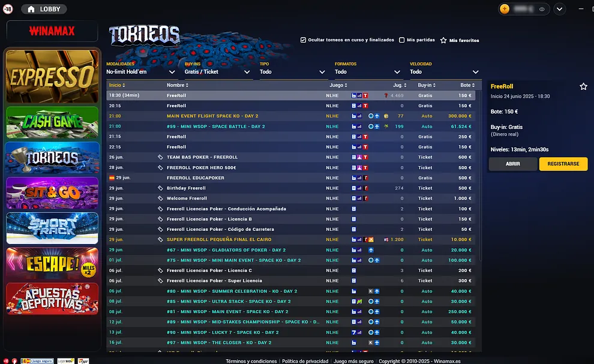
Task: Click the plus coin deposit icon
Action: click(505, 9)
